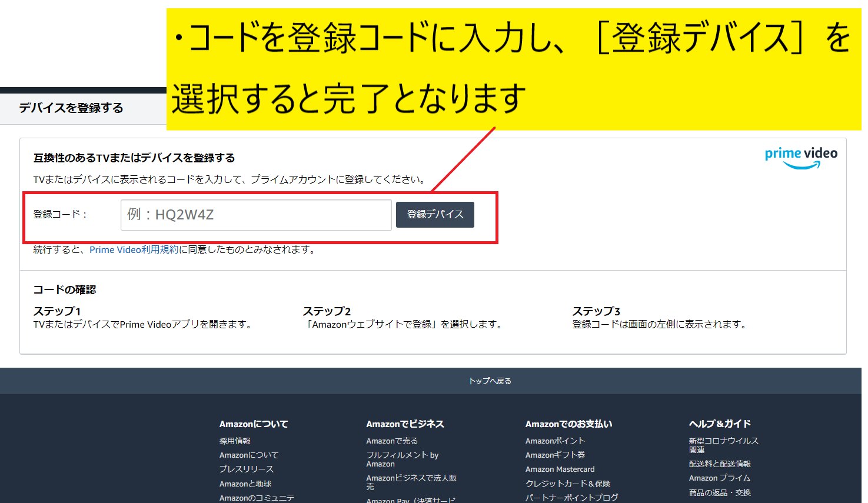Open Amazonについて link under Amazonについて heading
Screen dimensions: 868x503
pos(249,455)
